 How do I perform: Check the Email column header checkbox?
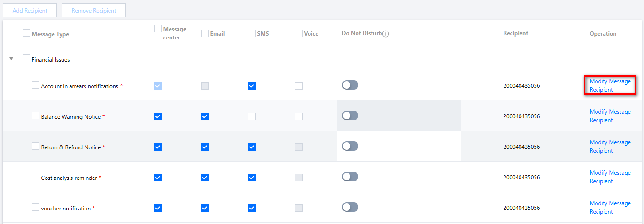(205, 33)
